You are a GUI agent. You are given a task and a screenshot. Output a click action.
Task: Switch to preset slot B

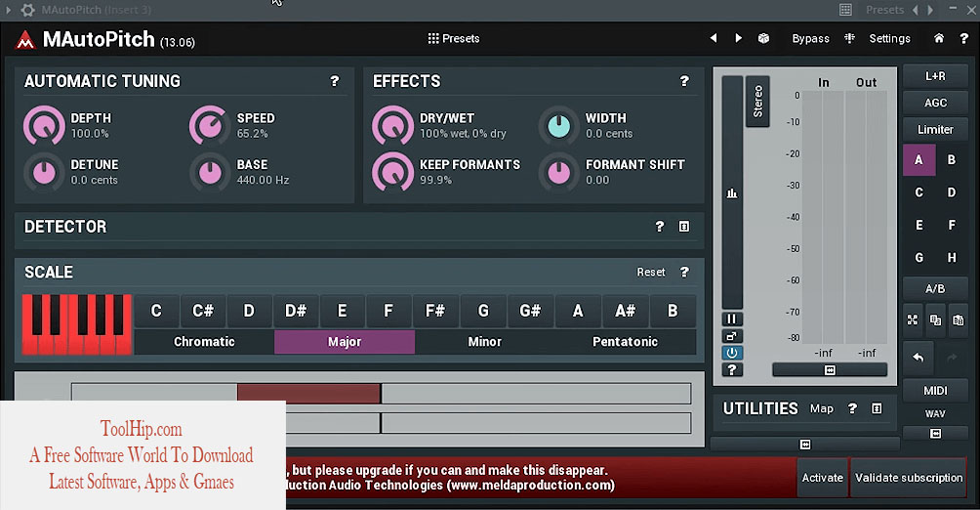pos(952,159)
